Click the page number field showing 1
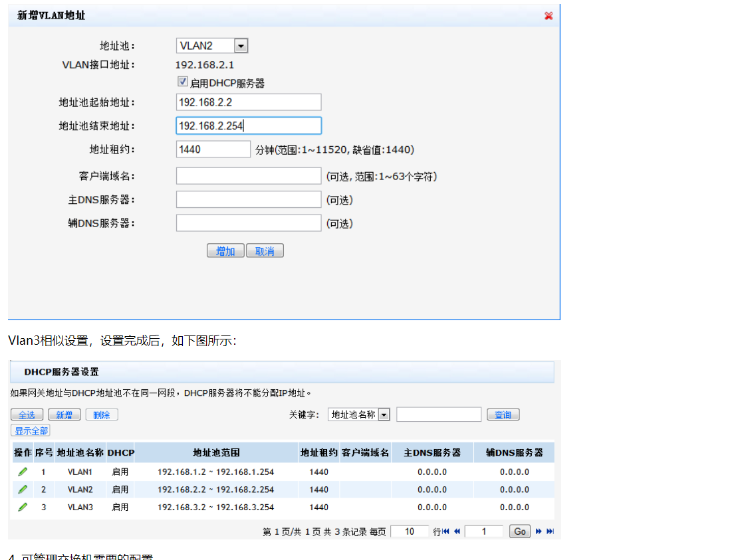This screenshot has height=560, width=746. 484,531
